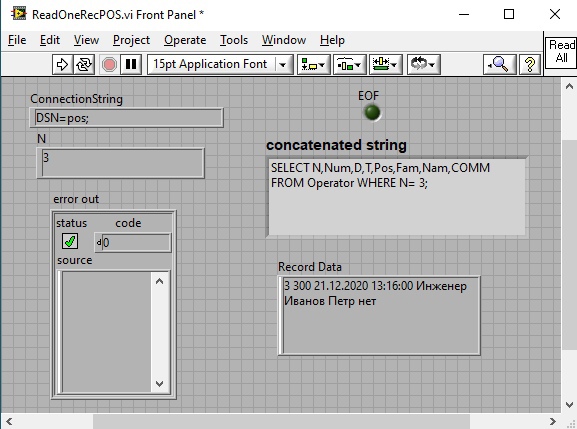577x429 pixels.
Task: Click the error source text box
Action: (x=106, y=332)
